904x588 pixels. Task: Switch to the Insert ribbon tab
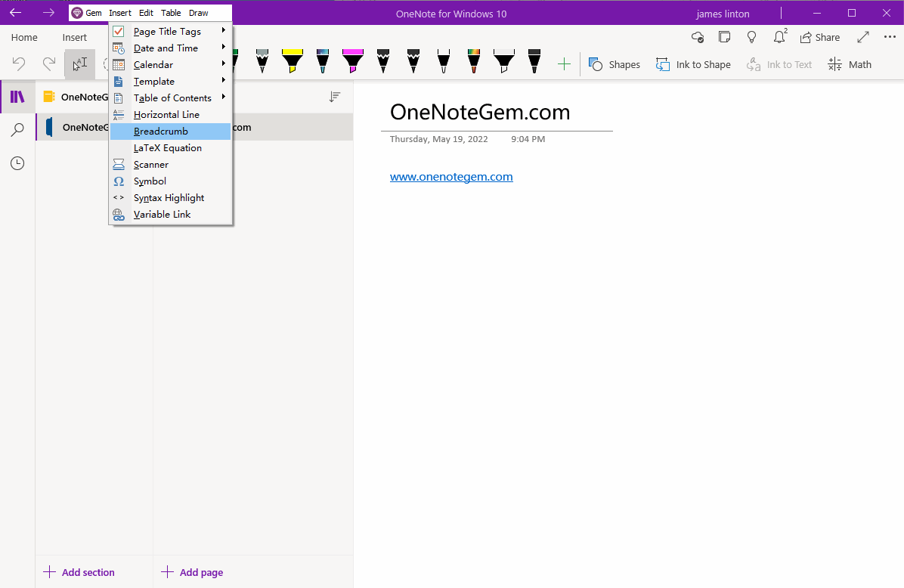coord(74,38)
